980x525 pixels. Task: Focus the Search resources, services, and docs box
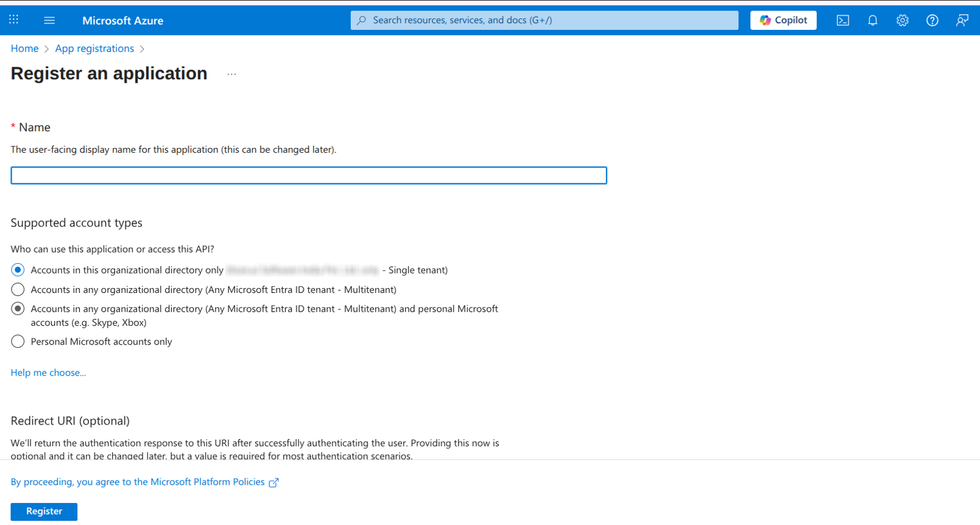coord(544,20)
